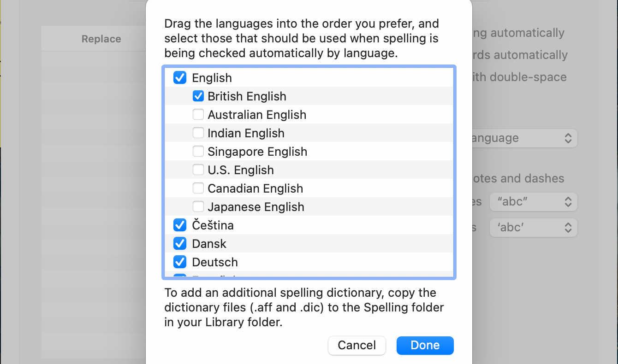Viewport: 618px width, 364px height.
Task: Open the single quotes ‘abc’ dropdown
Action: coord(533,227)
